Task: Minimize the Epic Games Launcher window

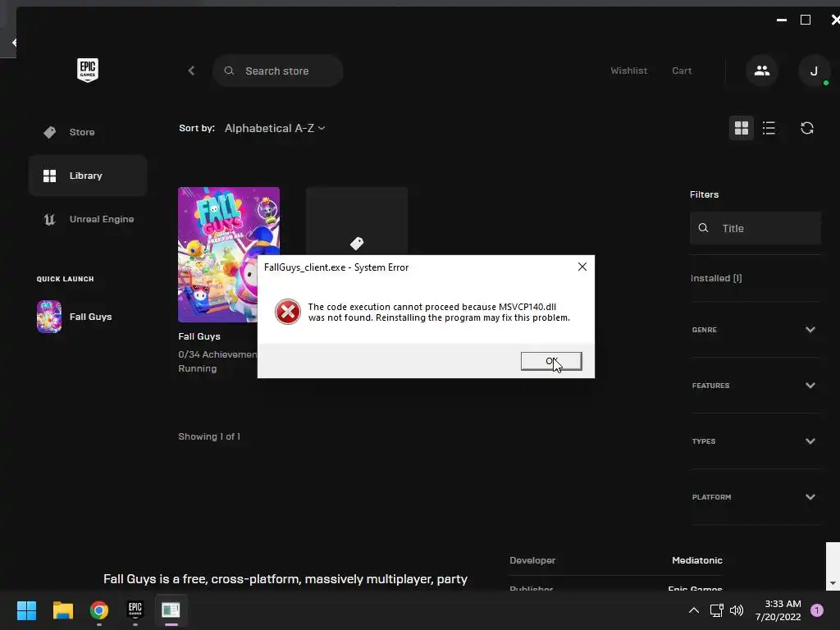Action: pyautogui.click(x=782, y=20)
